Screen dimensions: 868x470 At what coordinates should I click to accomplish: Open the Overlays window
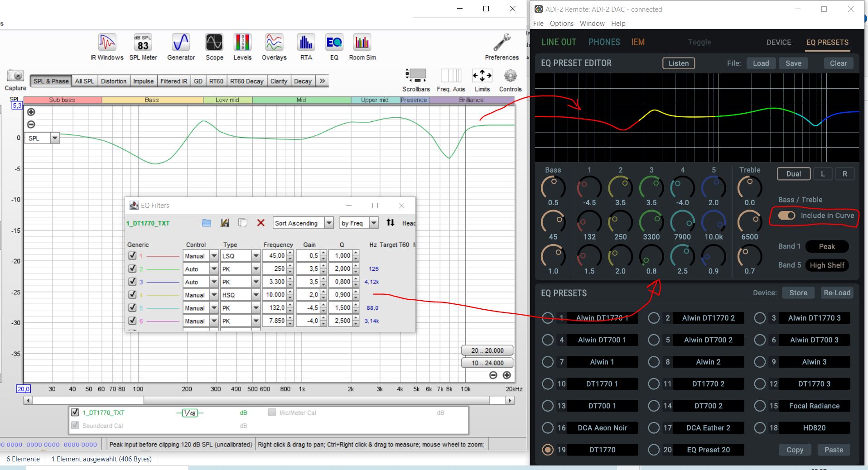click(x=274, y=47)
